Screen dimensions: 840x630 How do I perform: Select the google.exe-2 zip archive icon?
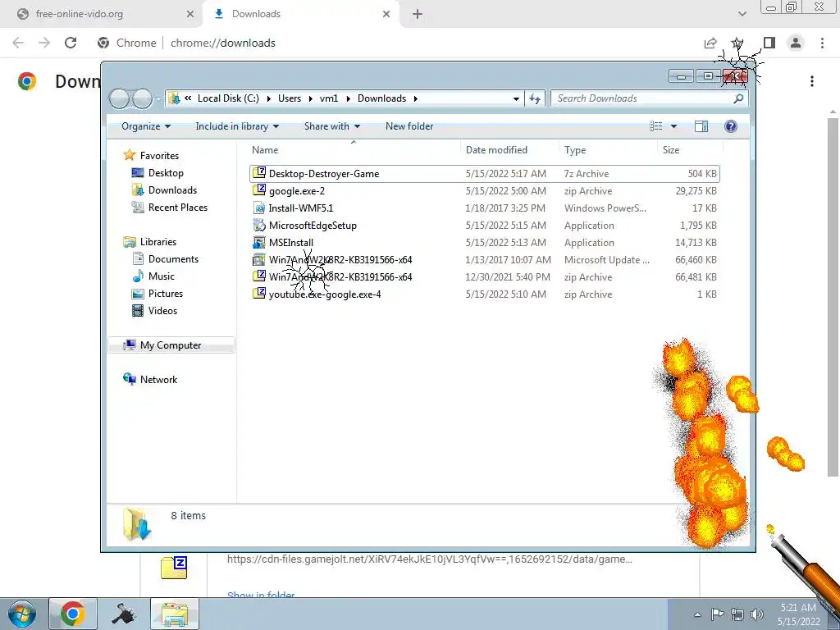(259, 190)
